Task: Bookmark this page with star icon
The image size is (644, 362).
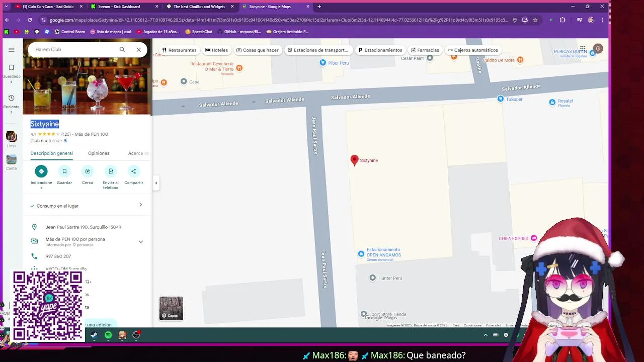Action: [x=535, y=20]
